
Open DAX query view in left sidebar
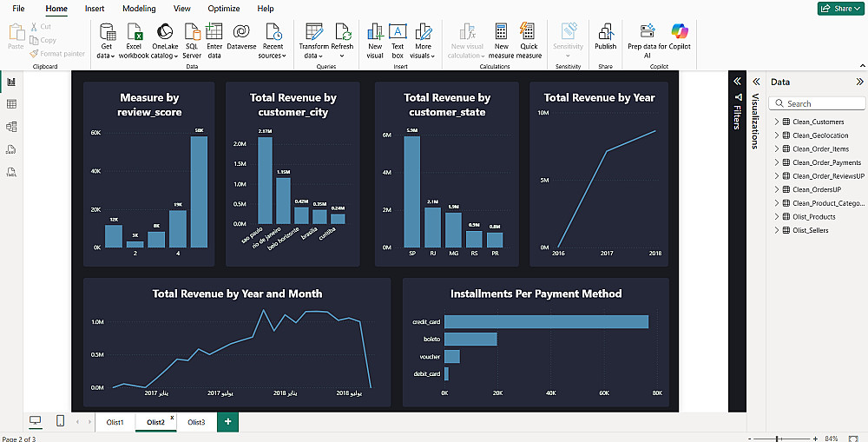11,149
